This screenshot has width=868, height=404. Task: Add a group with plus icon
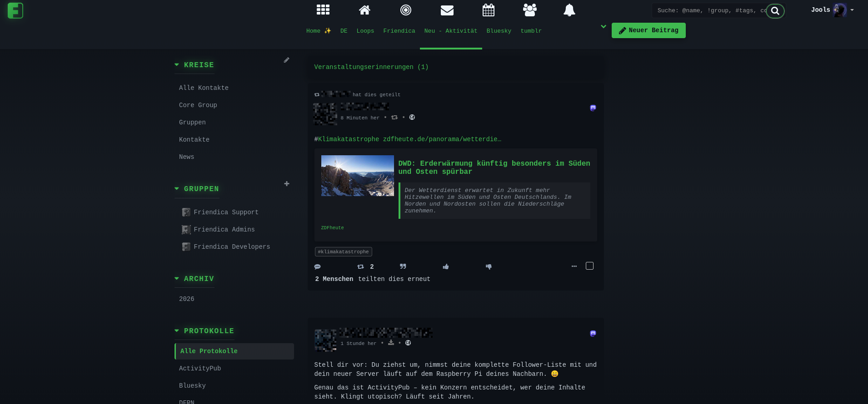click(x=287, y=184)
